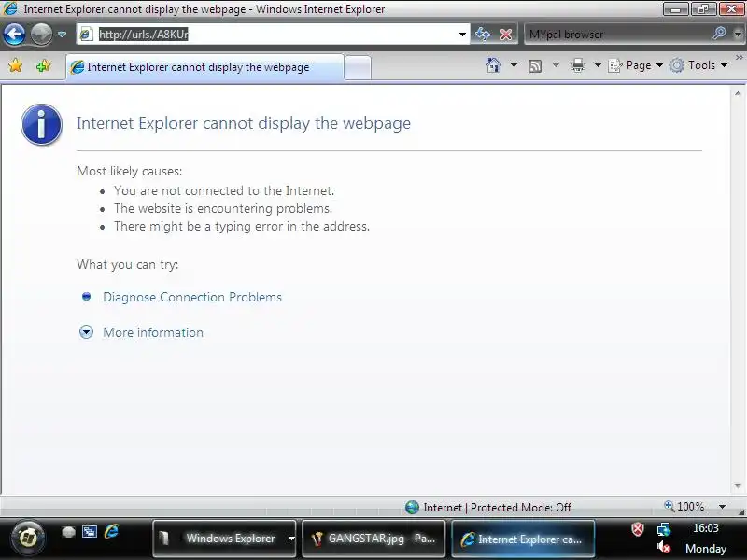Expand the Feeds dropdown arrow
This screenshot has height=560, width=747.
(556, 65)
